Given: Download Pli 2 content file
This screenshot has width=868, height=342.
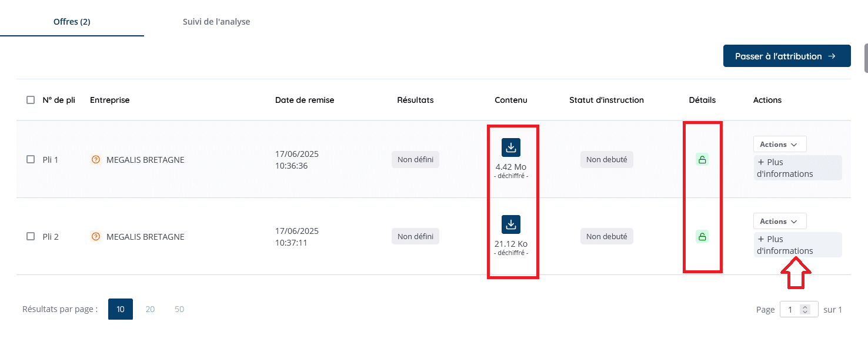Looking at the screenshot, I should pyautogui.click(x=511, y=224).
